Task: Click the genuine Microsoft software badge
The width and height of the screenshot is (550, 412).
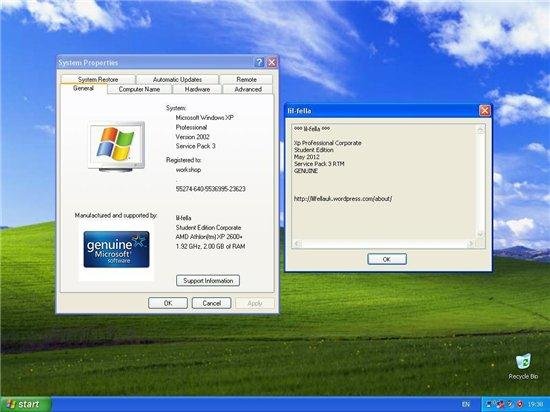Action: click(x=116, y=249)
